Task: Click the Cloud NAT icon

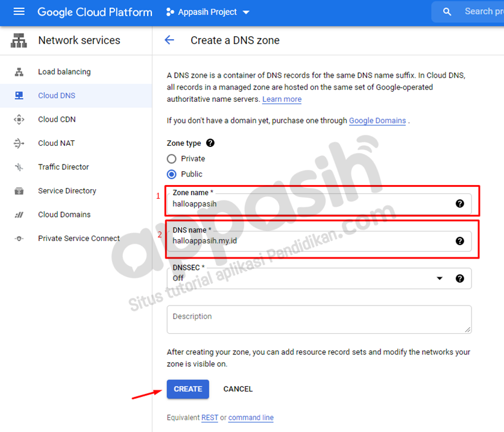Action: tap(19, 143)
